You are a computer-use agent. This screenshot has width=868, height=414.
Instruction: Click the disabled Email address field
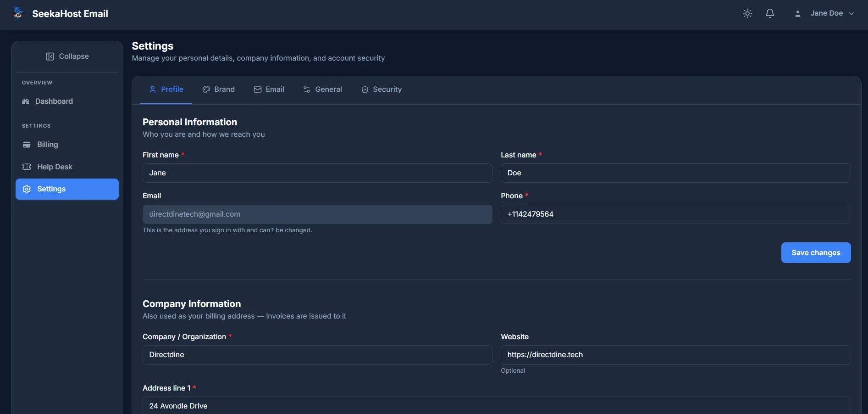(x=317, y=214)
